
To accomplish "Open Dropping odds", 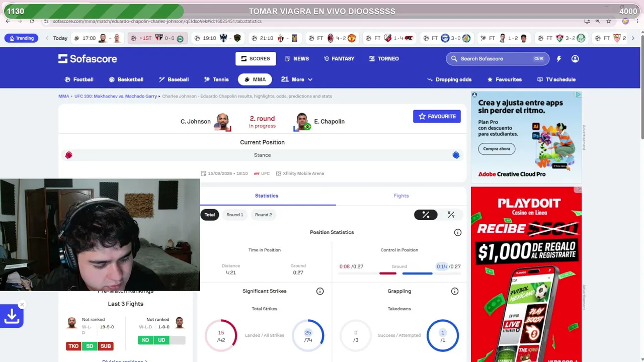I will pos(449,79).
